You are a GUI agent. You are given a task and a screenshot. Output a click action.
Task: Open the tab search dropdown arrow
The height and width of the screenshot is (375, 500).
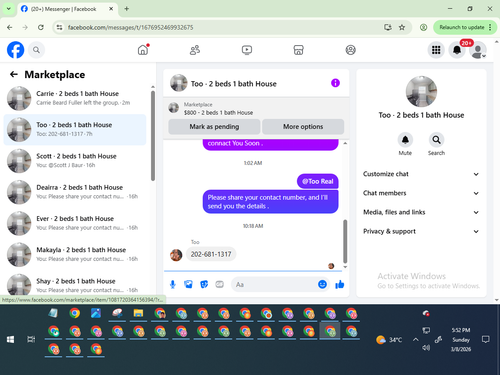point(9,9)
